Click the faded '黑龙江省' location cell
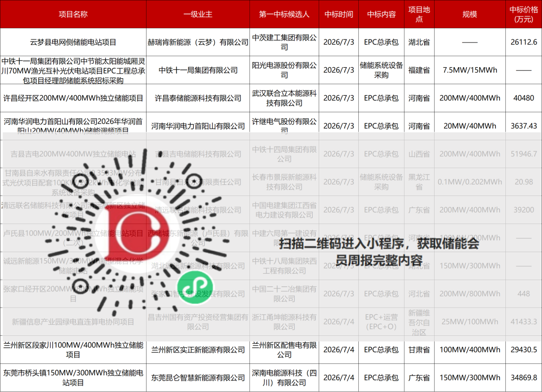 (x=419, y=182)
